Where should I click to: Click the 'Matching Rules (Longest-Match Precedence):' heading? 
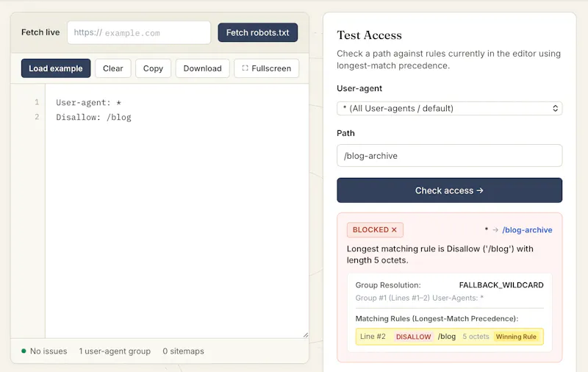click(437, 318)
